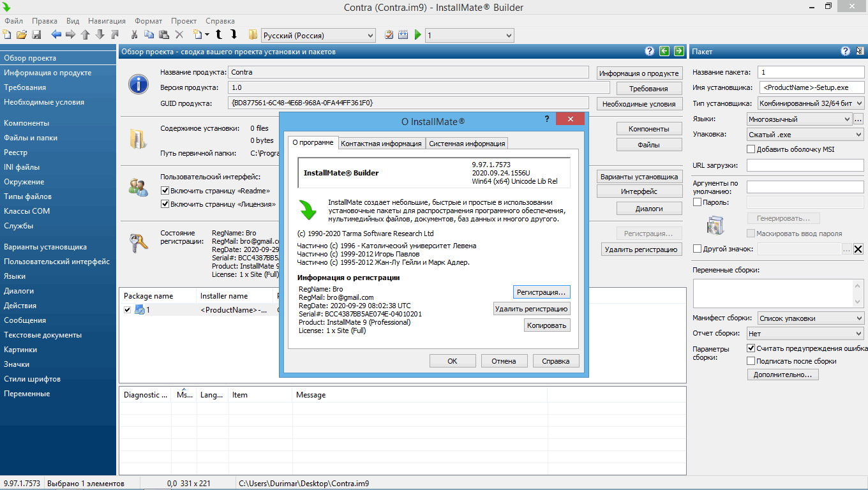
Task: Expand the Тип установщика combo box
Action: coord(811,103)
